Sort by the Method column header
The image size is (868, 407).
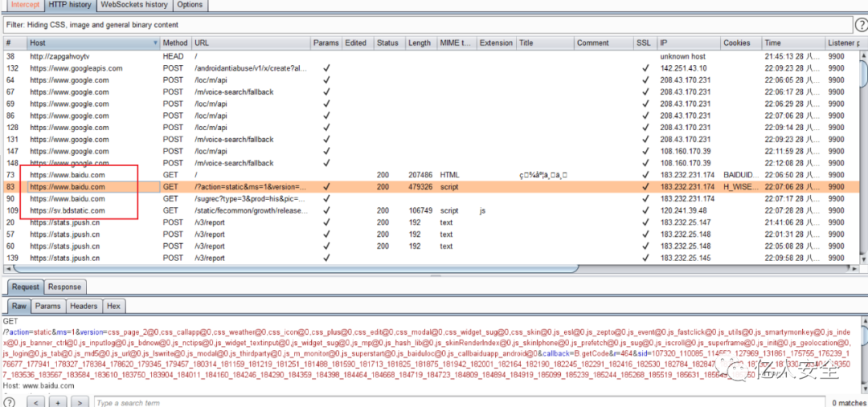coord(175,43)
